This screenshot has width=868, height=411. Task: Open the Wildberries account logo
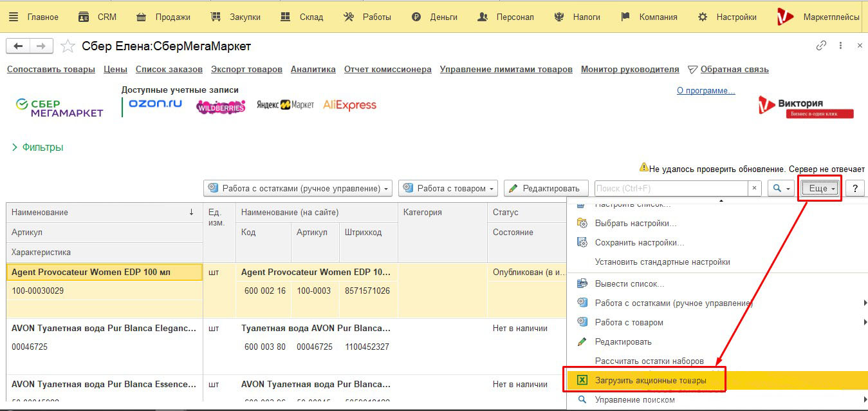tap(221, 107)
